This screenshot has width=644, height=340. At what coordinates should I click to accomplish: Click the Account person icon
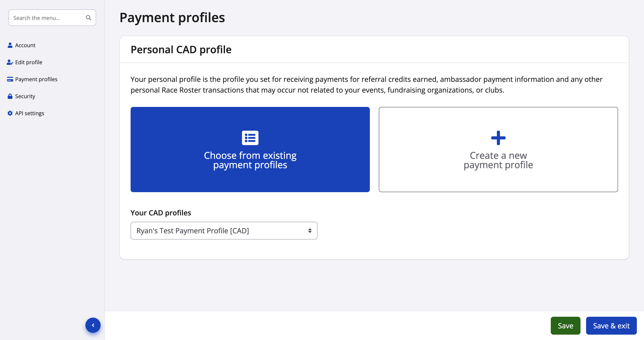10,45
